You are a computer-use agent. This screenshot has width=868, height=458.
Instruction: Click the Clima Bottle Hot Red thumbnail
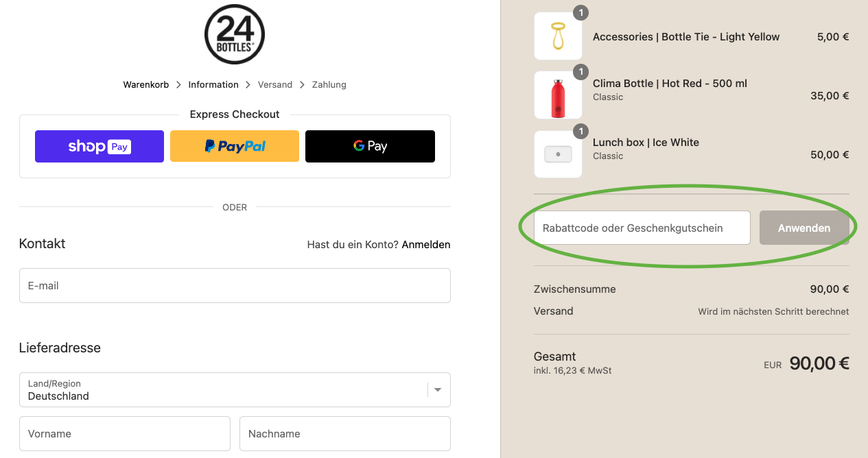[558, 95]
